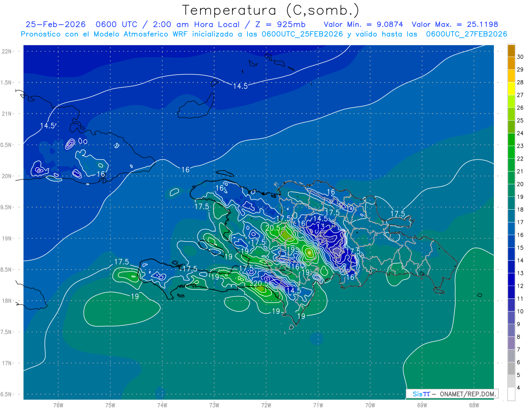Pick the yellow swatch in the color legend
This screenshot has width=532, height=411.
pyautogui.click(x=511, y=89)
